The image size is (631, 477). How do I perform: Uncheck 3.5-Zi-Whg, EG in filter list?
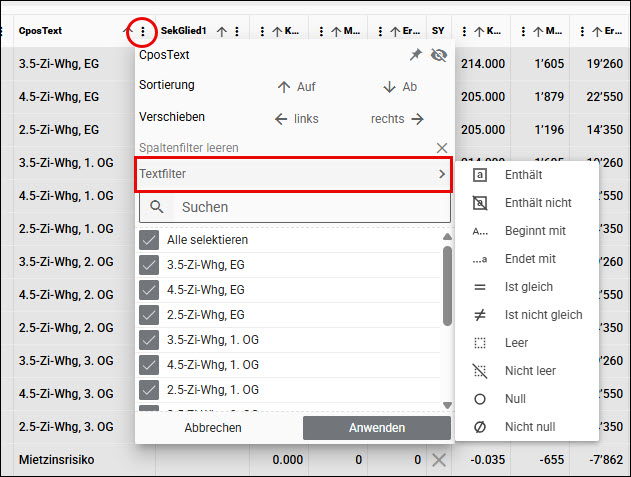point(149,265)
